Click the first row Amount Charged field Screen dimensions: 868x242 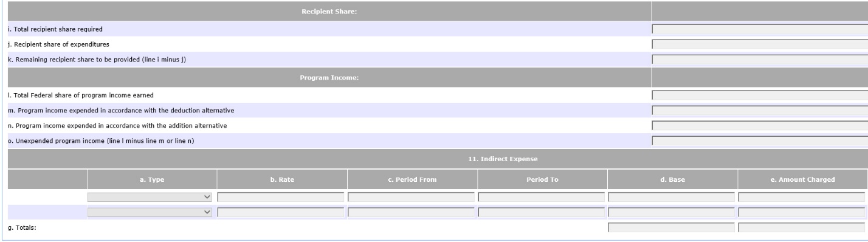pos(802,197)
